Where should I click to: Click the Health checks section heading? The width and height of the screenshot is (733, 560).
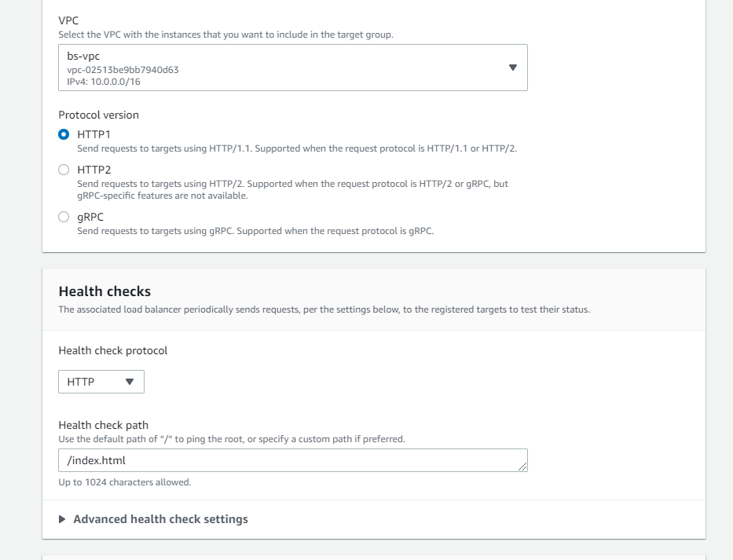[x=104, y=291]
